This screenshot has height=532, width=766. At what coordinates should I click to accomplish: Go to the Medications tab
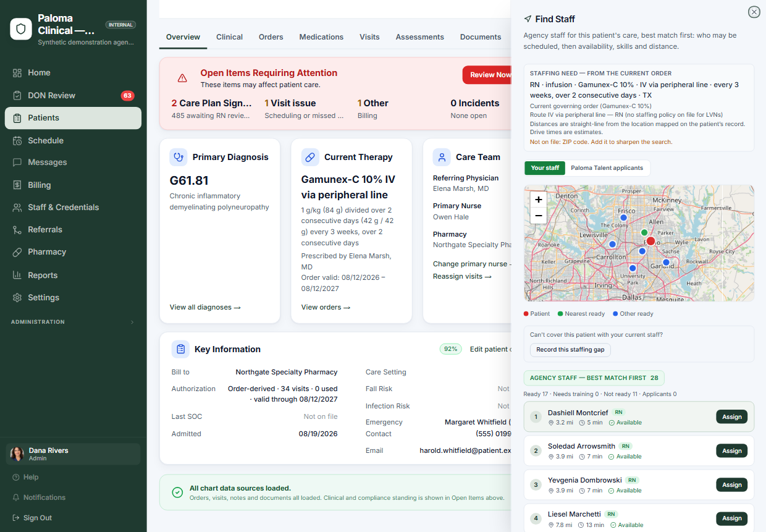coord(321,37)
